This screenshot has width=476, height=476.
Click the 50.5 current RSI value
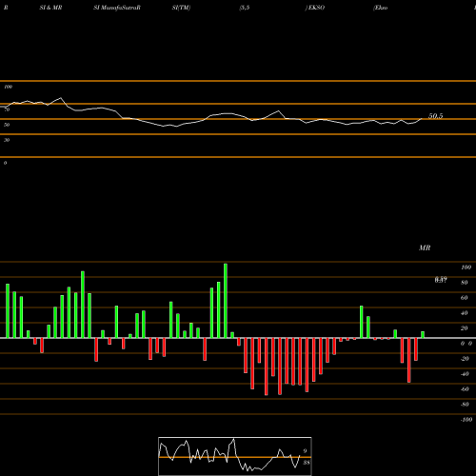[435, 116]
